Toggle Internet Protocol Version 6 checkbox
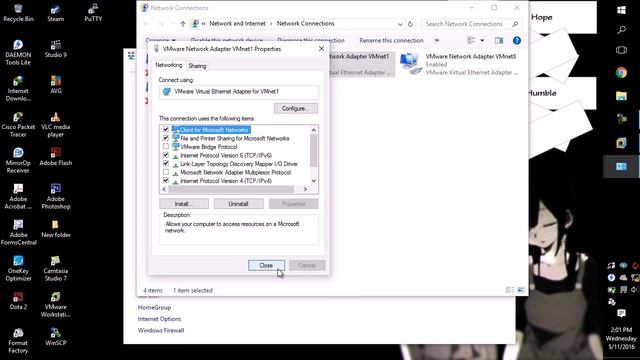 [166, 155]
